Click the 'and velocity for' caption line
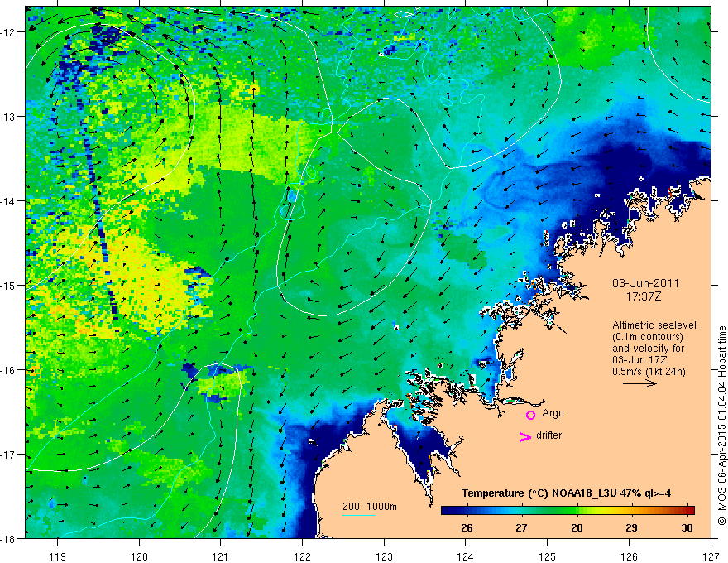The image size is (728, 563). tap(648, 349)
